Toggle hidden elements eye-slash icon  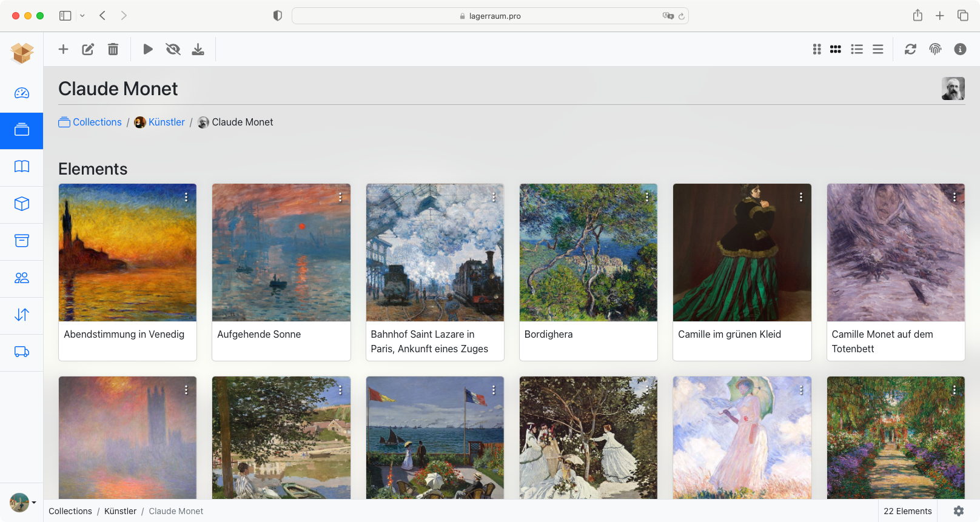point(173,49)
